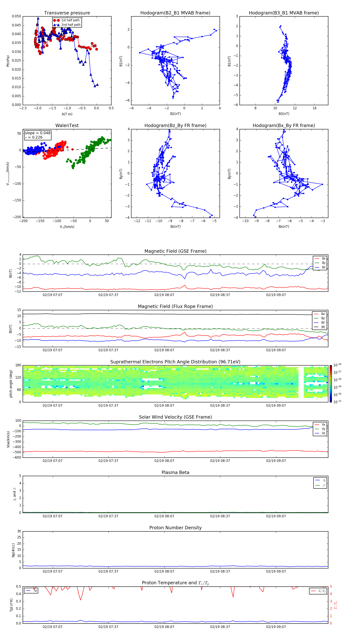The width and height of the screenshot is (351, 644).
Task: Click the "Magnetic Field (GSE Frame)" title
Action: pos(175,251)
